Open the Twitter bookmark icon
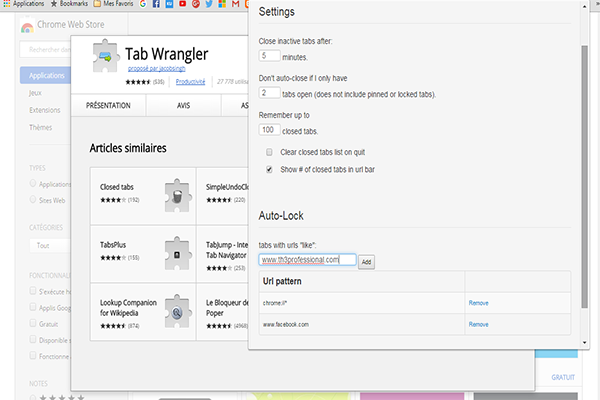Image resolution: width=600 pixels, height=400 pixels. [209, 4]
